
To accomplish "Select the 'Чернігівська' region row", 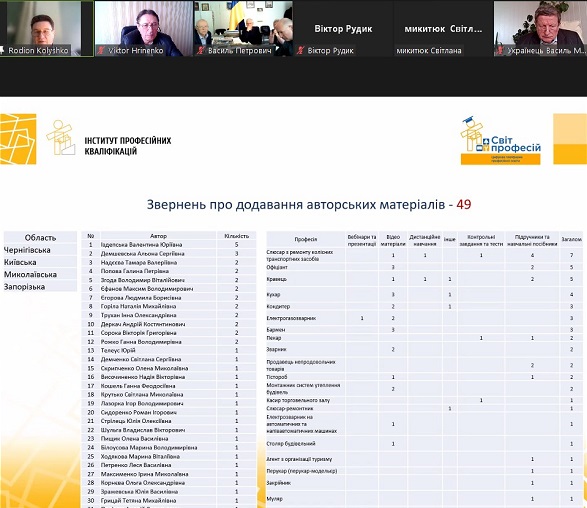I will coord(40,250).
